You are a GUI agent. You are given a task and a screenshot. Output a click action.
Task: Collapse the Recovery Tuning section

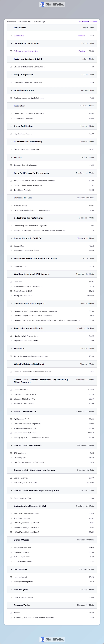click(11, 605)
